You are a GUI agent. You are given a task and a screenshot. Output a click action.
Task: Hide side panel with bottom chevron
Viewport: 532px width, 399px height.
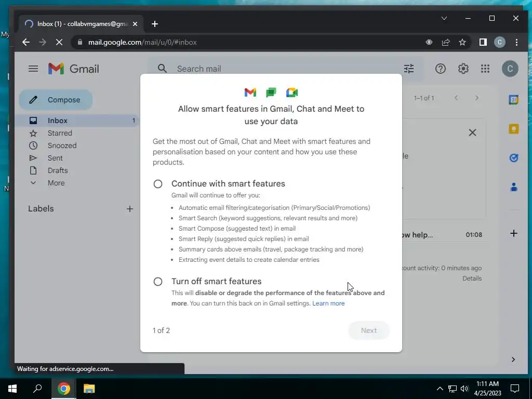click(x=513, y=360)
